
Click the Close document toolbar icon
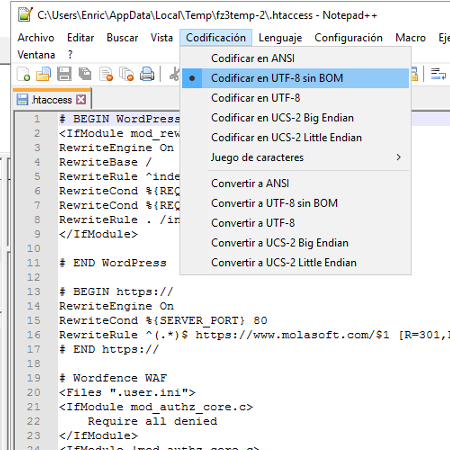click(x=106, y=74)
